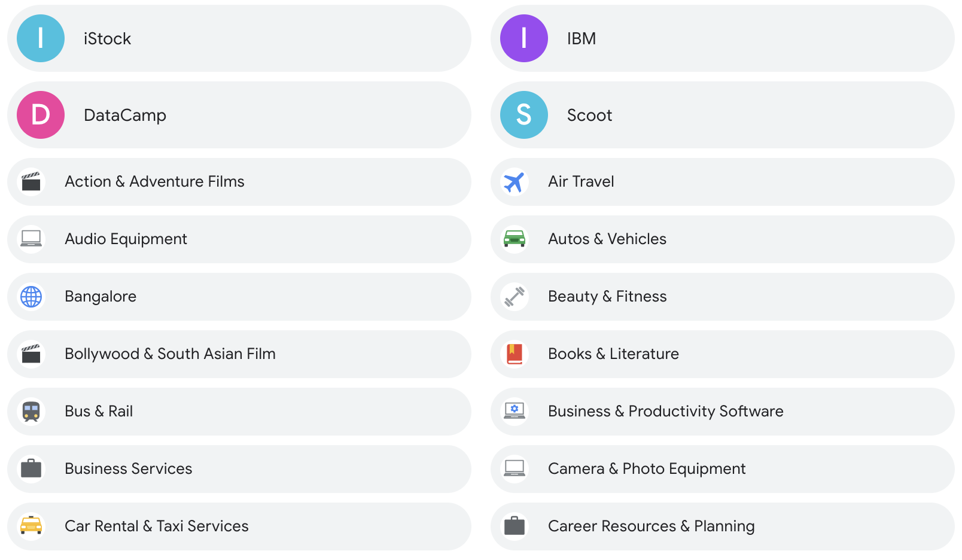This screenshot has height=560, width=962.
Task: Click the purple IBM avatar icon
Action: tap(524, 38)
